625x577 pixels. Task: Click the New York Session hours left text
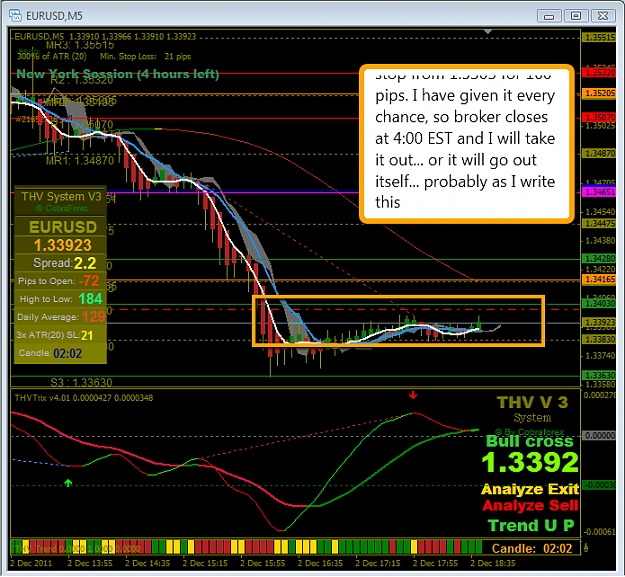point(118,74)
